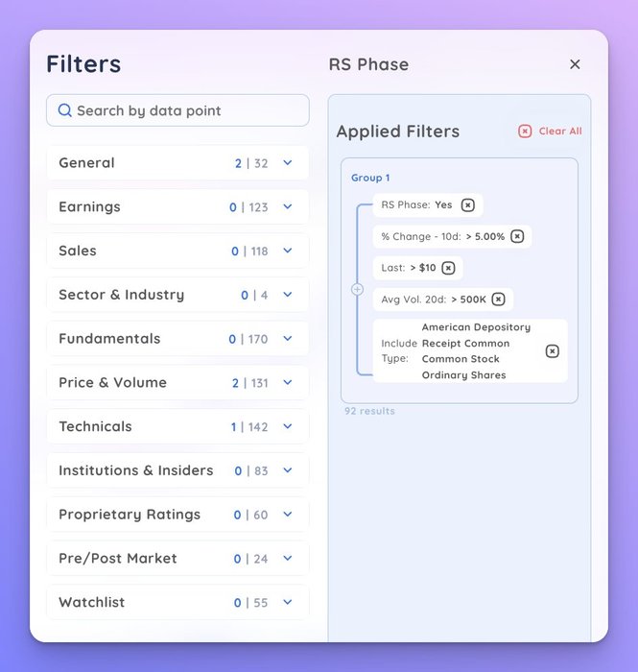Open the Price & Volume section
The width and height of the screenshot is (638, 672).
click(x=287, y=383)
